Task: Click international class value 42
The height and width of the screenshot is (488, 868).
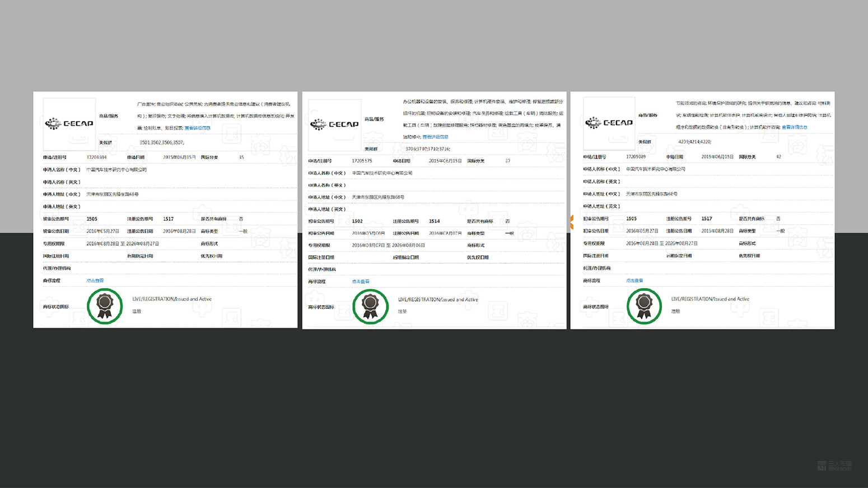Action: (x=778, y=157)
